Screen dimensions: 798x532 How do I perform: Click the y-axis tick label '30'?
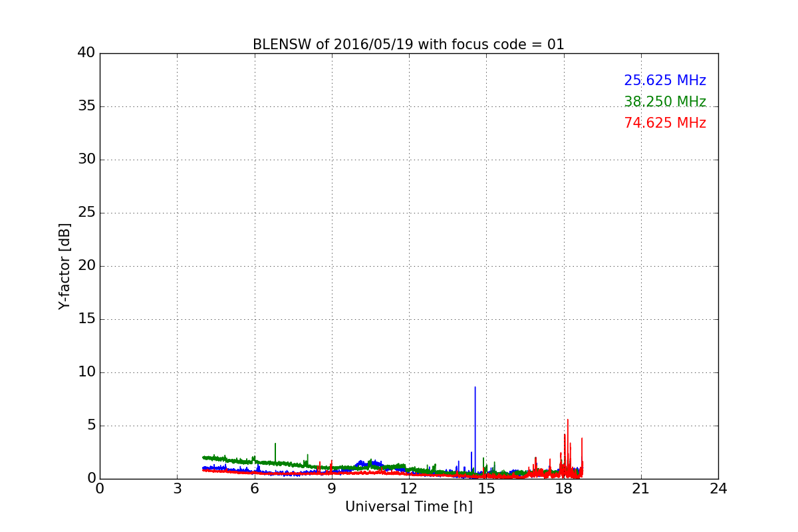click(86, 160)
